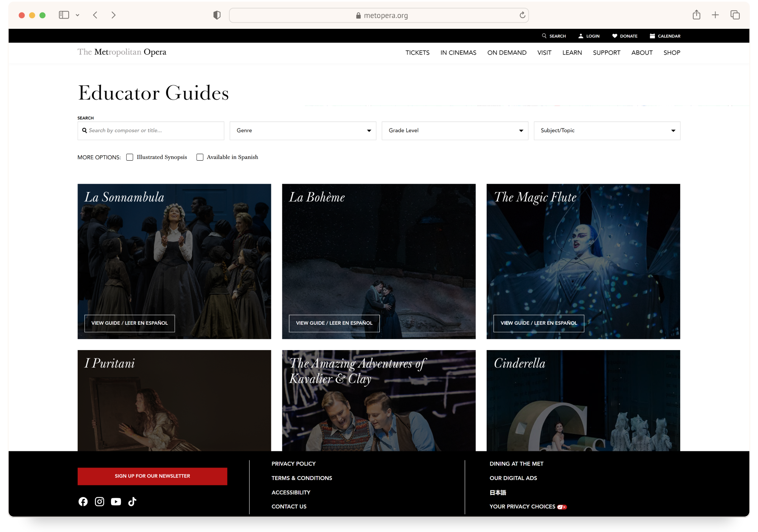Image resolution: width=758 pixels, height=532 pixels.
Task: Show the tab overview icon
Action: point(735,15)
